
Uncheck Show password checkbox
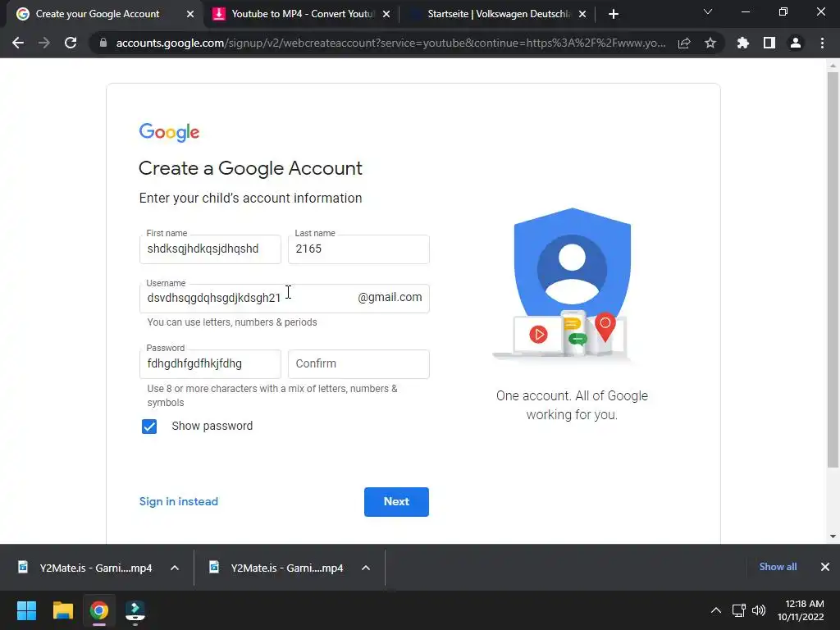[149, 427]
